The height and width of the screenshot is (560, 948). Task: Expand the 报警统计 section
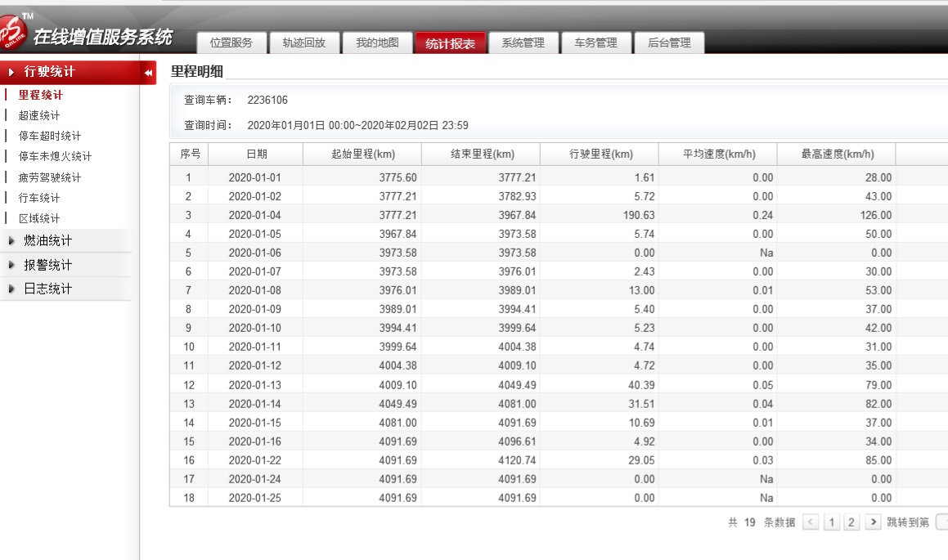pyautogui.click(x=47, y=265)
